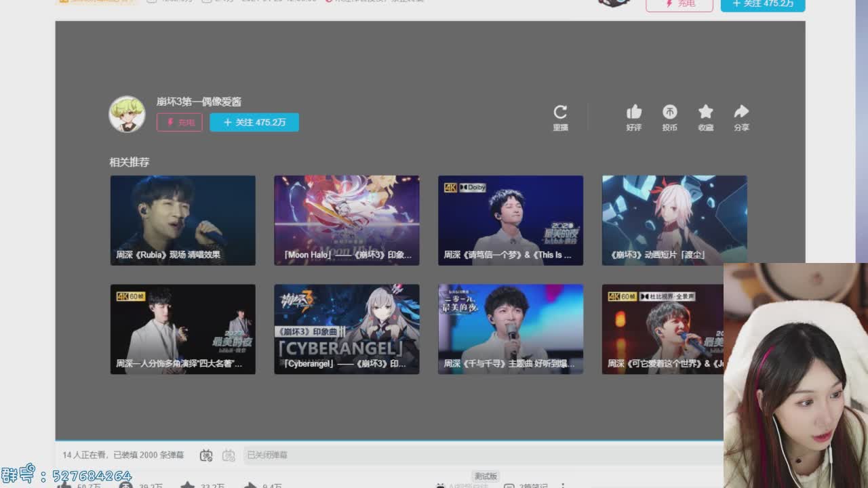Click the 测试版 tag label
868x488 pixels.
point(486,476)
